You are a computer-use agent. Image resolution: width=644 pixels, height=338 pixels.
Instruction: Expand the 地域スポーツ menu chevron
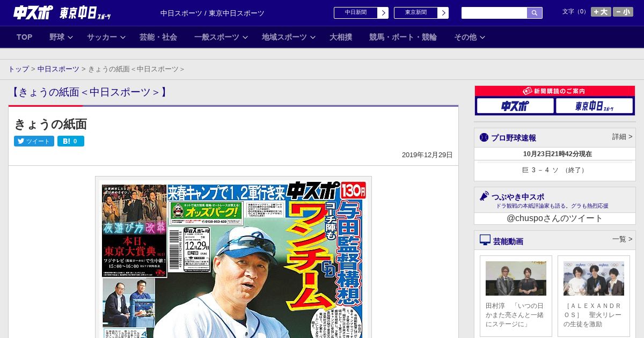tap(313, 37)
